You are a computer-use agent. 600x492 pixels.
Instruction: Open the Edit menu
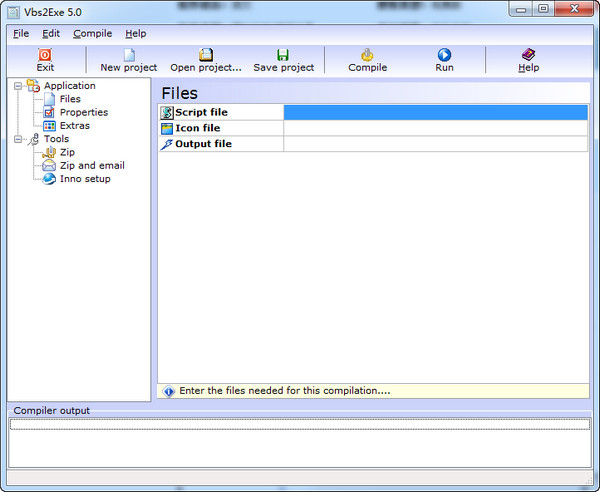(51, 34)
